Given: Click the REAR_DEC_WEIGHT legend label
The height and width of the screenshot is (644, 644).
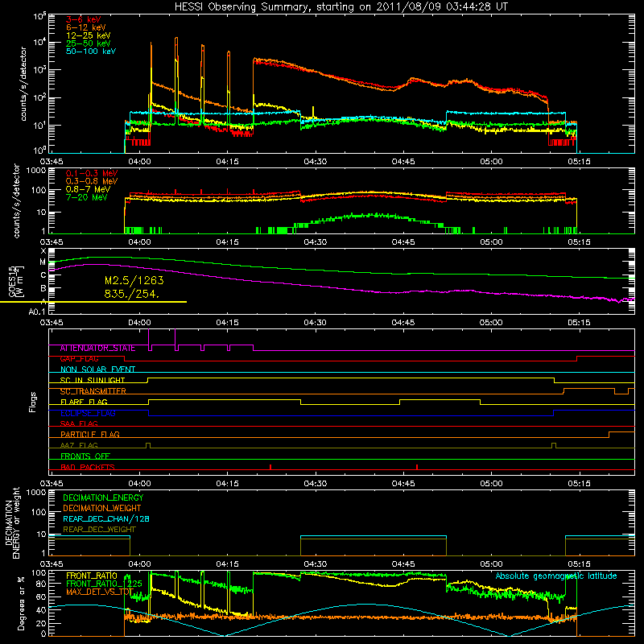Looking at the screenshot, I should [99, 530].
